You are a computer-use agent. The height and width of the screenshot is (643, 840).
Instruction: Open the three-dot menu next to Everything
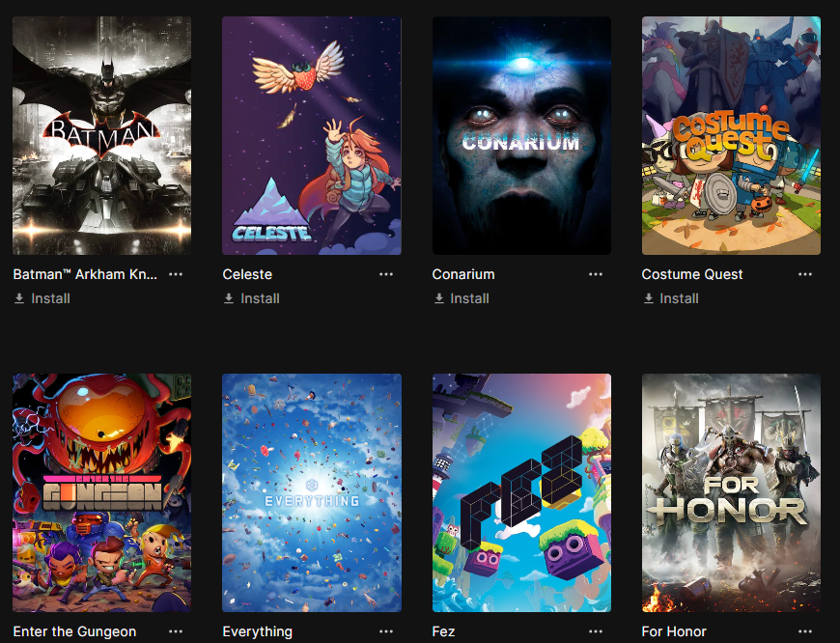(x=385, y=631)
